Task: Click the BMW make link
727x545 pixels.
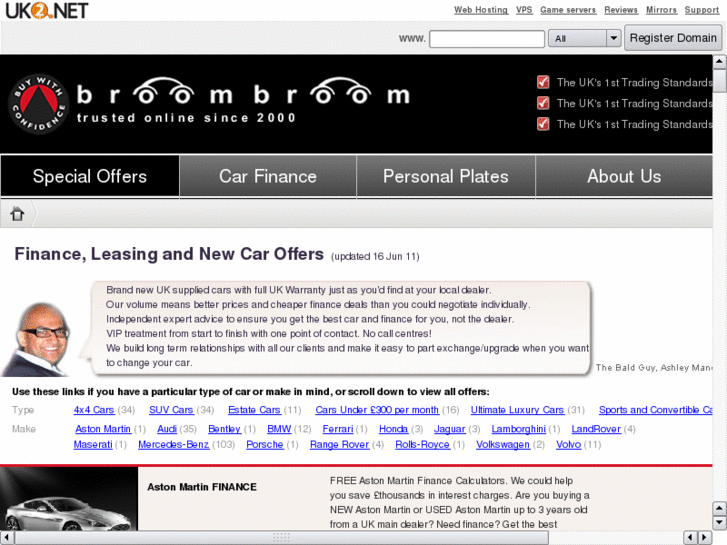Action: [x=279, y=429]
